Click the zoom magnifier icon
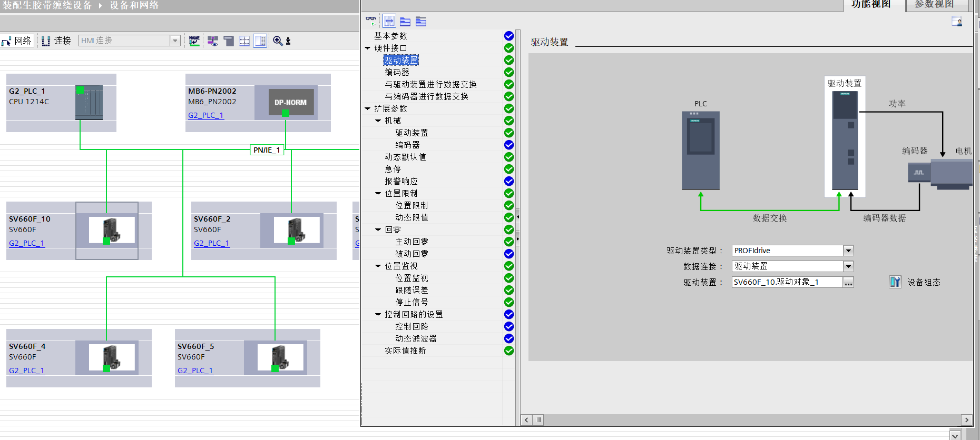This screenshot has width=980, height=440. 278,41
